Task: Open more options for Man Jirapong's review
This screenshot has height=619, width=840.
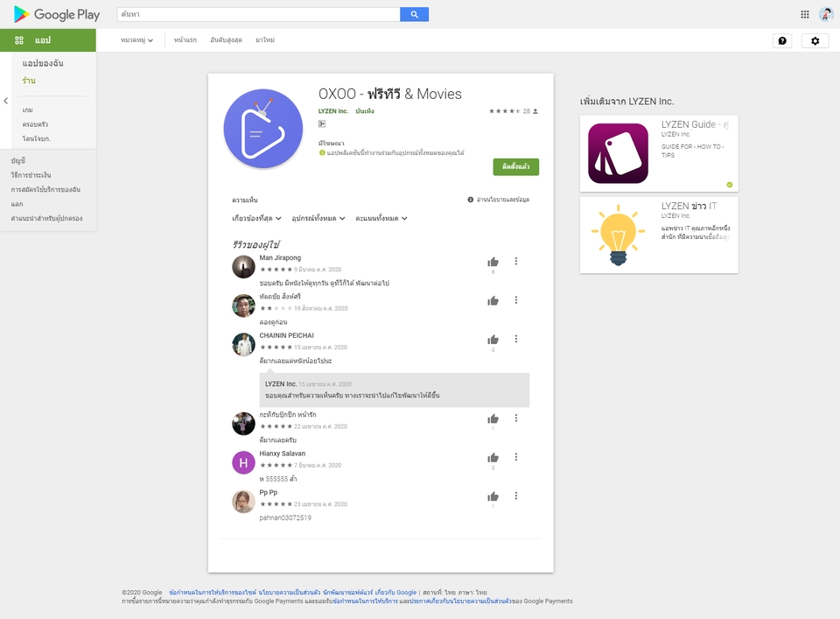Action: (x=516, y=261)
